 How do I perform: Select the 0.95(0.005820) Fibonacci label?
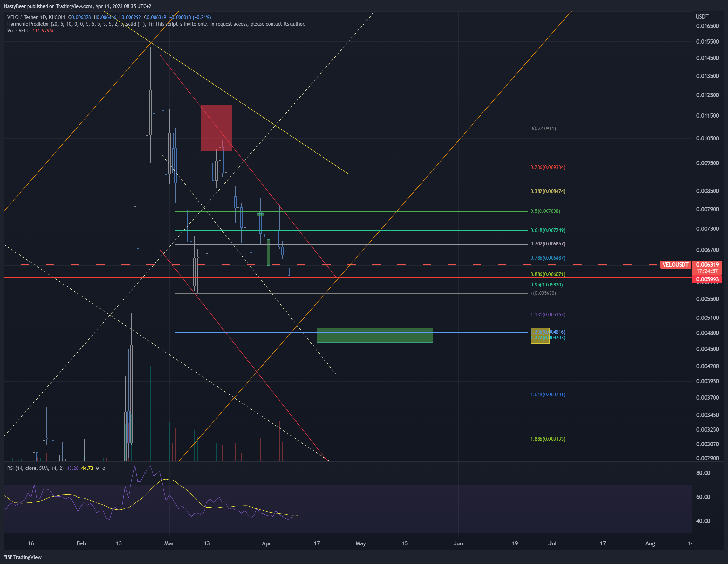click(546, 285)
